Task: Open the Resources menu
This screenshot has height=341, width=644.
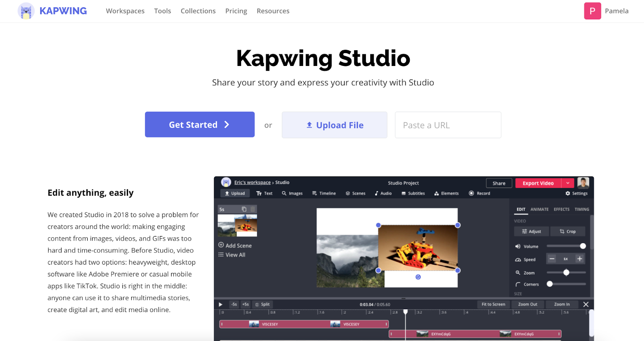Action: click(273, 11)
